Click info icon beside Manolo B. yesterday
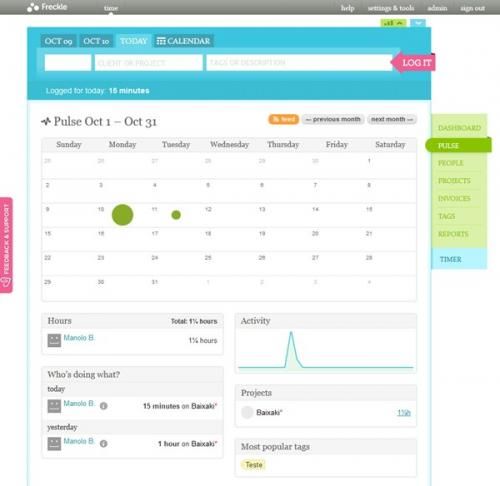Image resolution: width=500 pixels, height=486 pixels. coord(104,444)
